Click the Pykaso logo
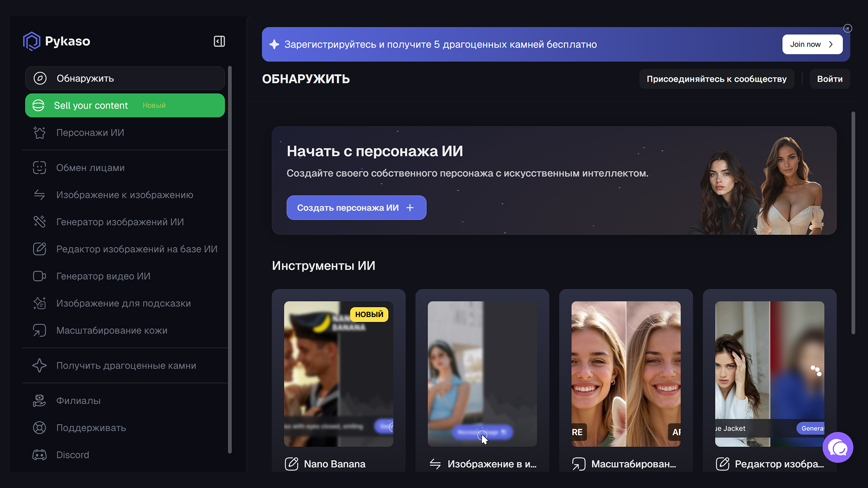 click(x=56, y=41)
